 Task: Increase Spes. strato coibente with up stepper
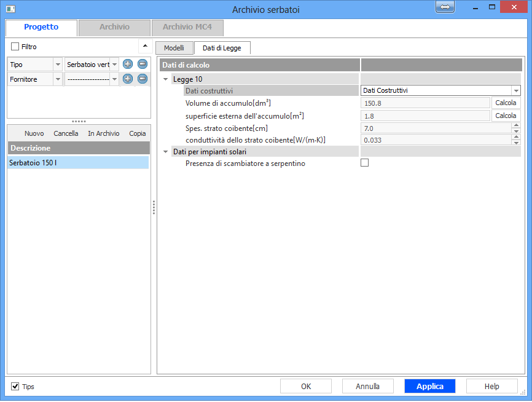click(x=516, y=125)
